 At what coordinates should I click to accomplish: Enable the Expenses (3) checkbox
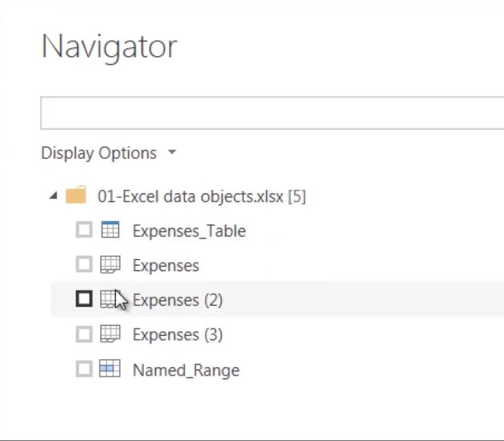(84, 334)
